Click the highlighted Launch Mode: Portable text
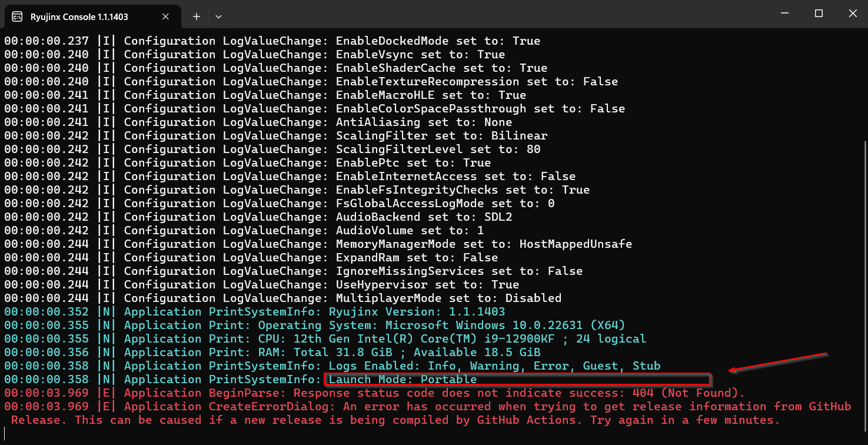868x445 pixels. coord(403,380)
